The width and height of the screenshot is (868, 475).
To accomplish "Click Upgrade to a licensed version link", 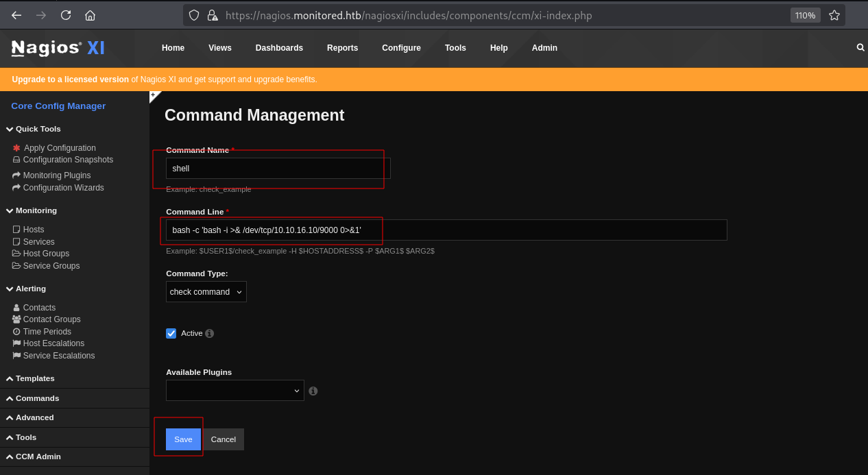I will 70,80.
